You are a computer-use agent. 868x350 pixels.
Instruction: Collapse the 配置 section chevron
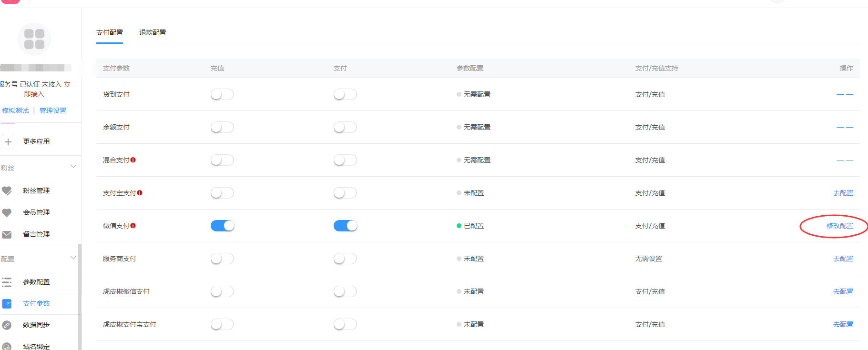tap(73, 258)
